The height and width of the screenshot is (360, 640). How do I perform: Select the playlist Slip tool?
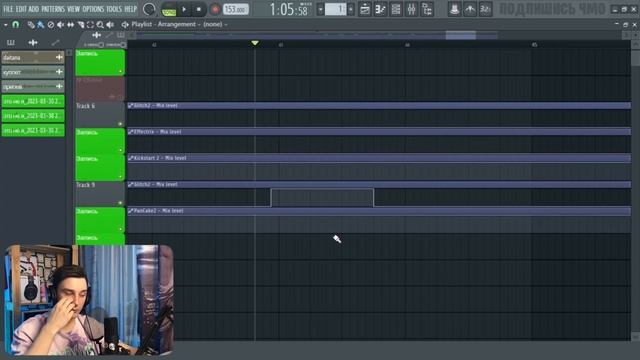coord(70,25)
